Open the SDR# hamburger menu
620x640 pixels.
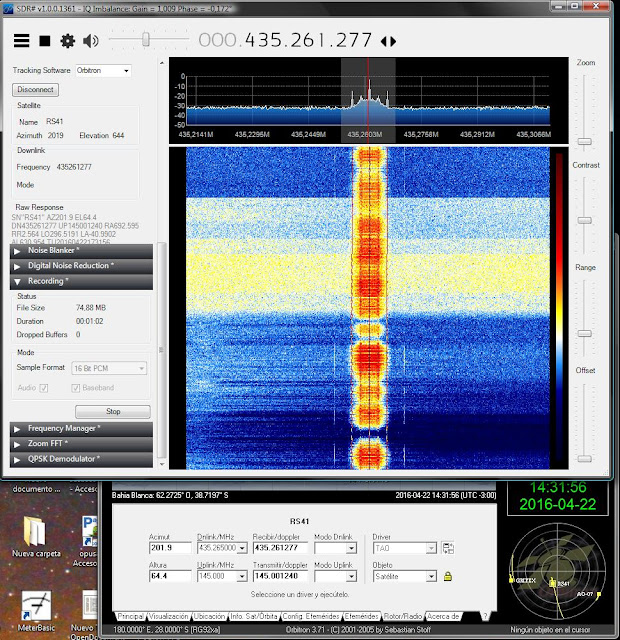pos(20,41)
